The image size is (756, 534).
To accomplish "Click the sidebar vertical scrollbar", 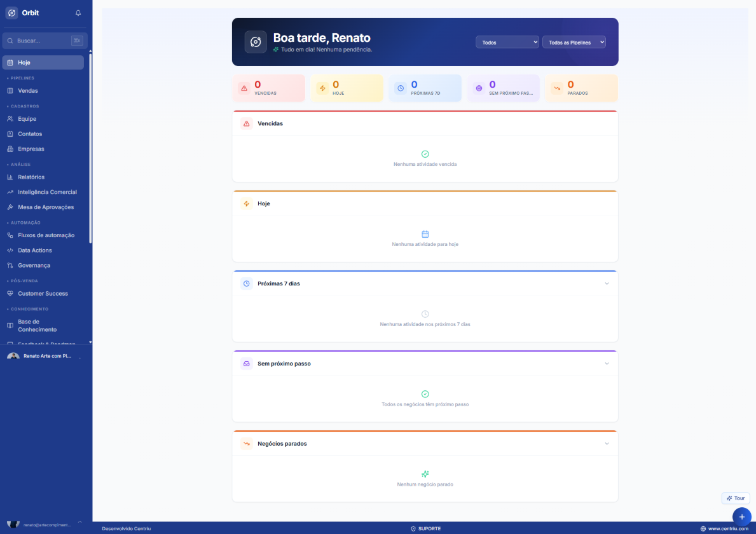I will pos(90,149).
